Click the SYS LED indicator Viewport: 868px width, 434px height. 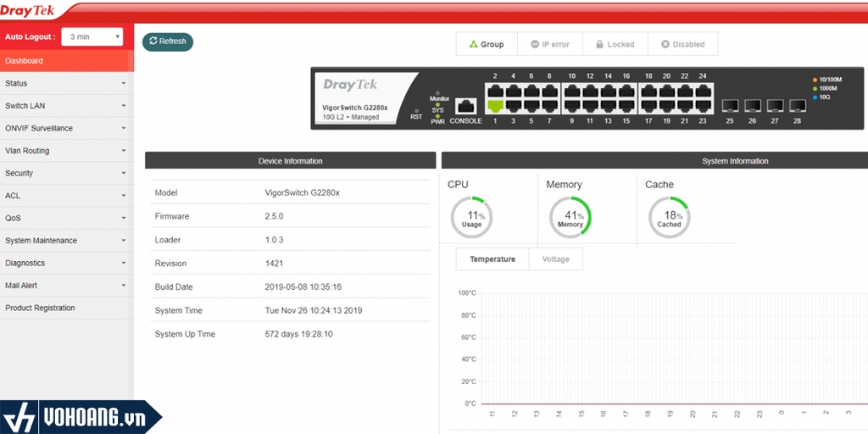pyautogui.click(x=437, y=104)
